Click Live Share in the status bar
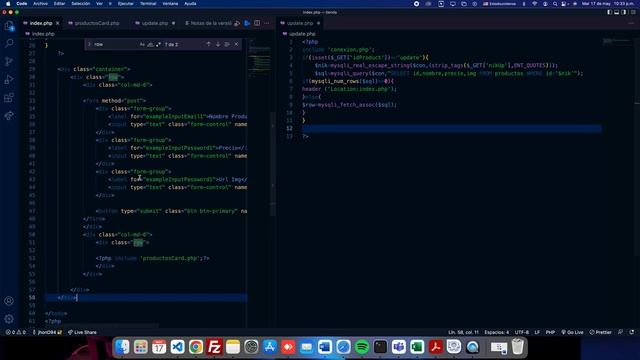 [82, 332]
